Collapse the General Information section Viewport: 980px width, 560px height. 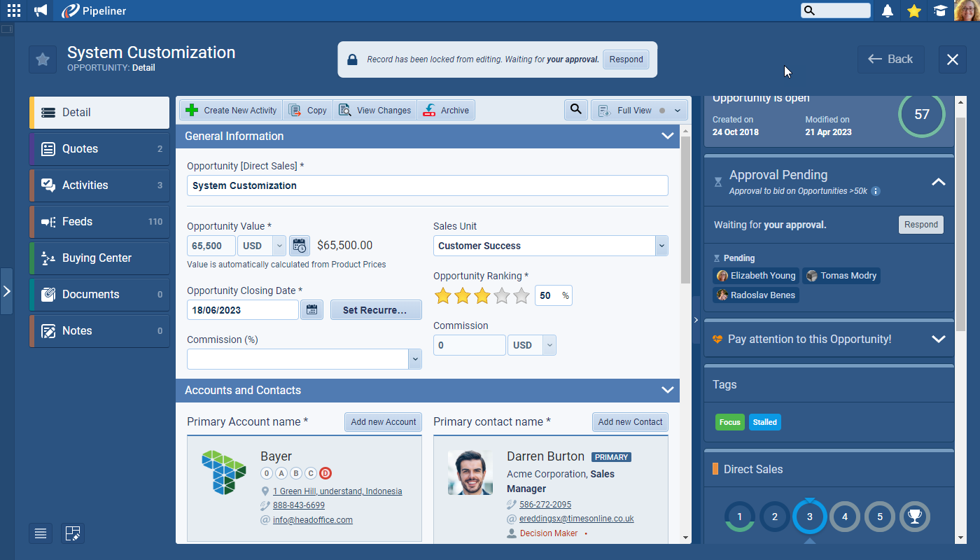coord(667,136)
